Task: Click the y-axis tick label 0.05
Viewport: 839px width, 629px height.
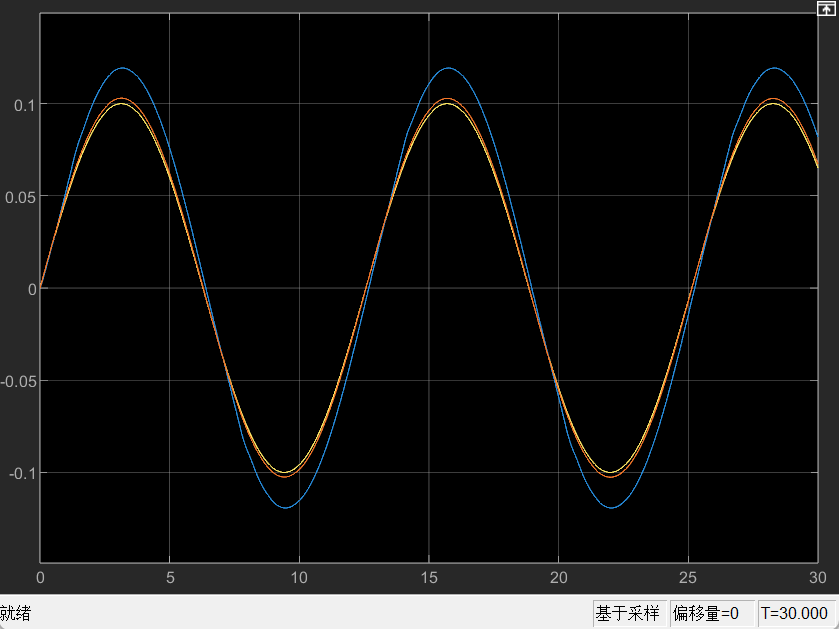Action: [20, 197]
